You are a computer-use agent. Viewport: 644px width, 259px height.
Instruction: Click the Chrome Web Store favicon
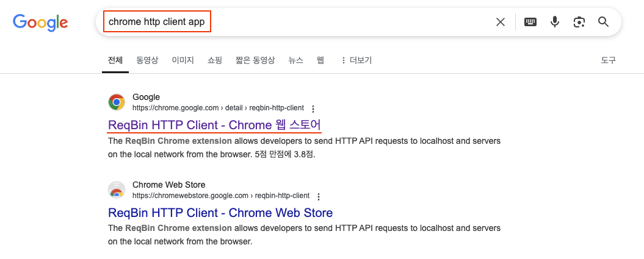(117, 190)
